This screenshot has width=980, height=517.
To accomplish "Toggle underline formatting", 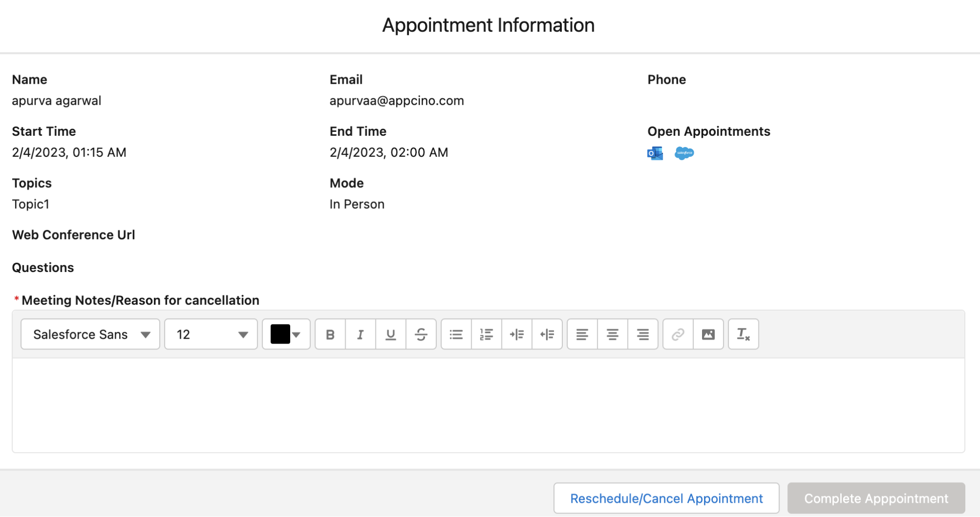I will 391,334.
